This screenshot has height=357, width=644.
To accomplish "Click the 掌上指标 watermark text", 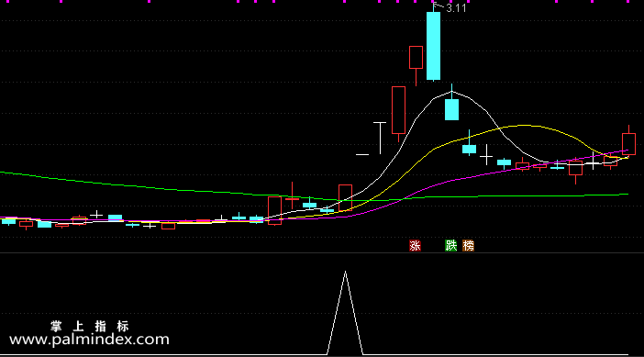I will pos(90,327).
